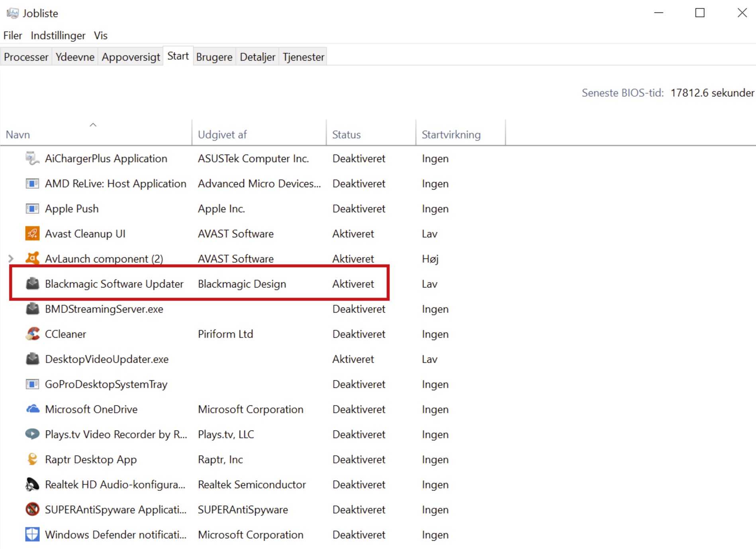Click the Plays.tv Video Recorder icon
This screenshot has height=549, width=756.
click(32, 434)
